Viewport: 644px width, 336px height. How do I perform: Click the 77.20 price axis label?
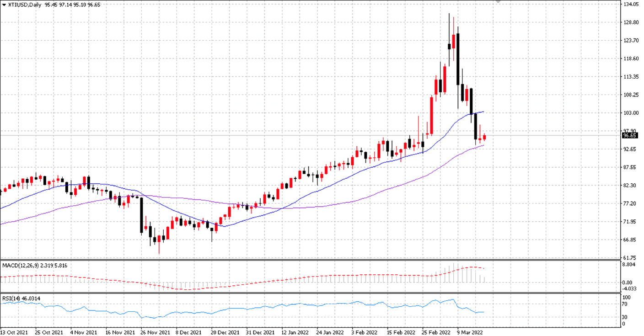coord(630,203)
